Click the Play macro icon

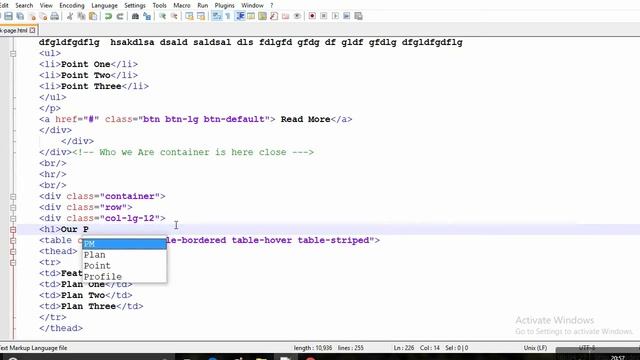335,16
